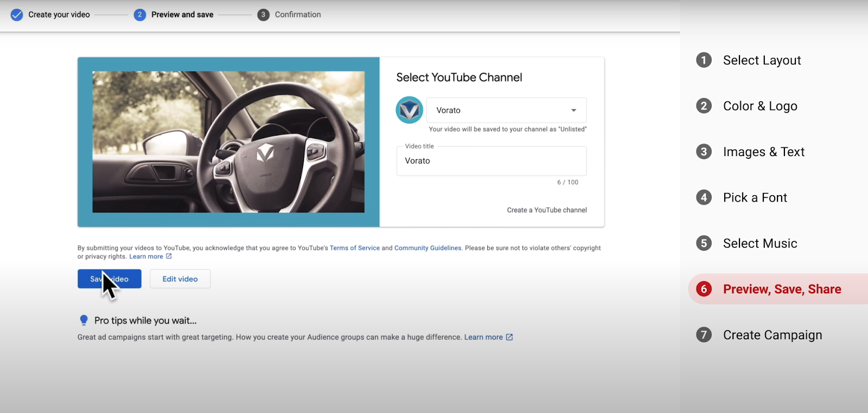
Task: Click the dropdown arrow in channel selector
Action: 573,111
